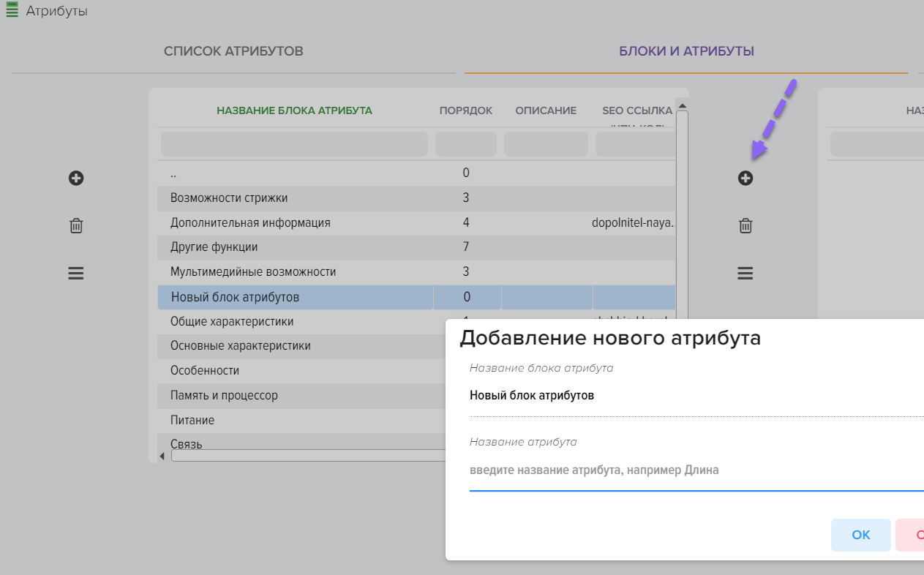This screenshot has width=924, height=575.
Task: Sort by Название блока атрибута column header
Action: point(294,110)
